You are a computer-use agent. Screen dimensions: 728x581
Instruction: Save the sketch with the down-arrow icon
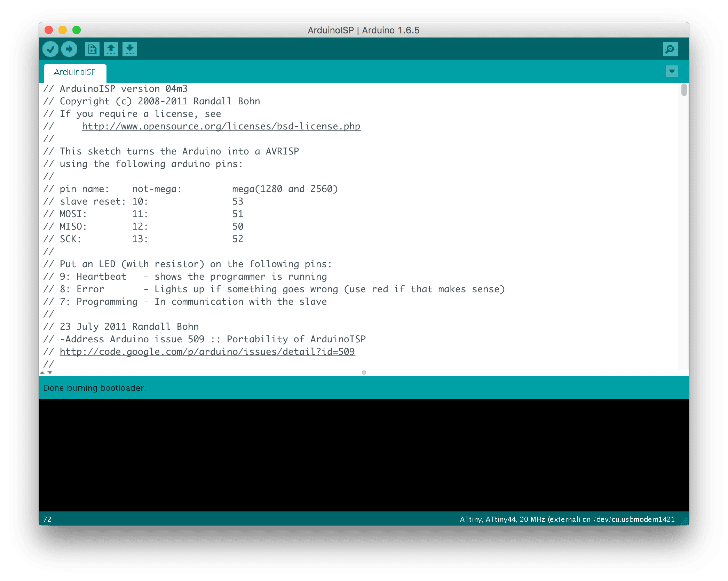click(130, 49)
